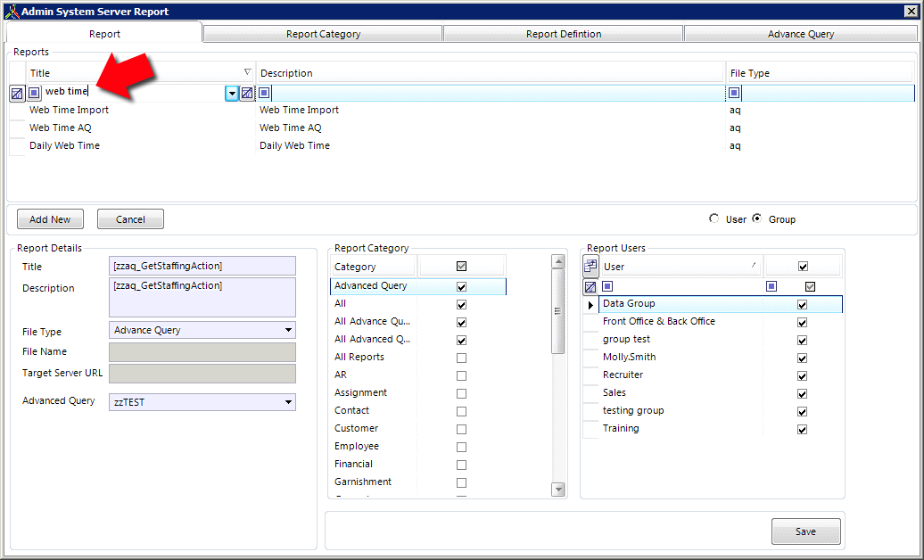Switch to the Report Category tab
The height and width of the screenshot is (560, 924).
[323, 34]
